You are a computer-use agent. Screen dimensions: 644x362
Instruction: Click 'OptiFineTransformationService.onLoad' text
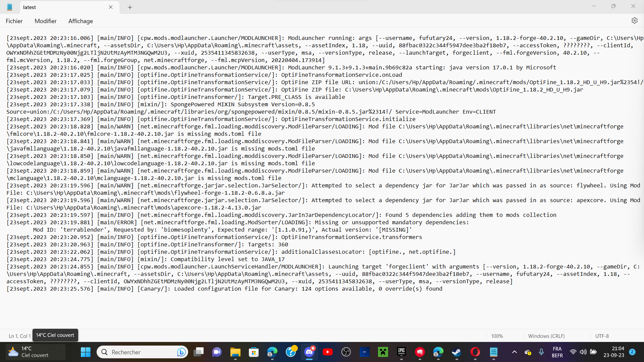342,75
